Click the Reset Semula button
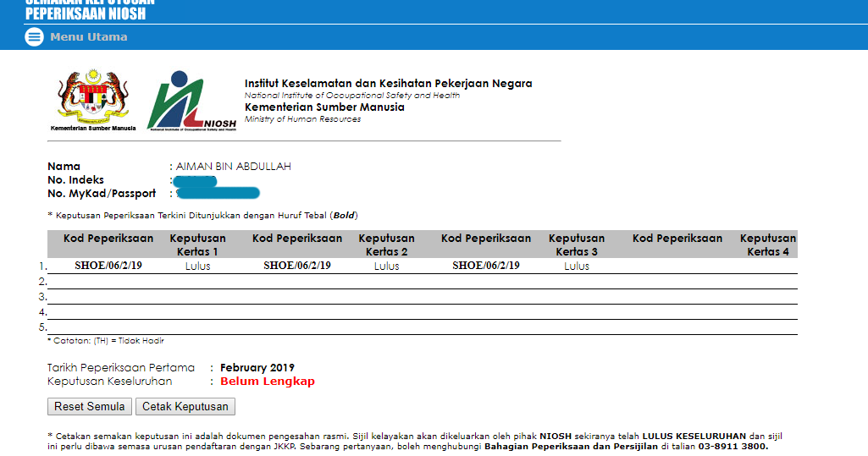This screenshot has width=868, height=456. (90, 407)
